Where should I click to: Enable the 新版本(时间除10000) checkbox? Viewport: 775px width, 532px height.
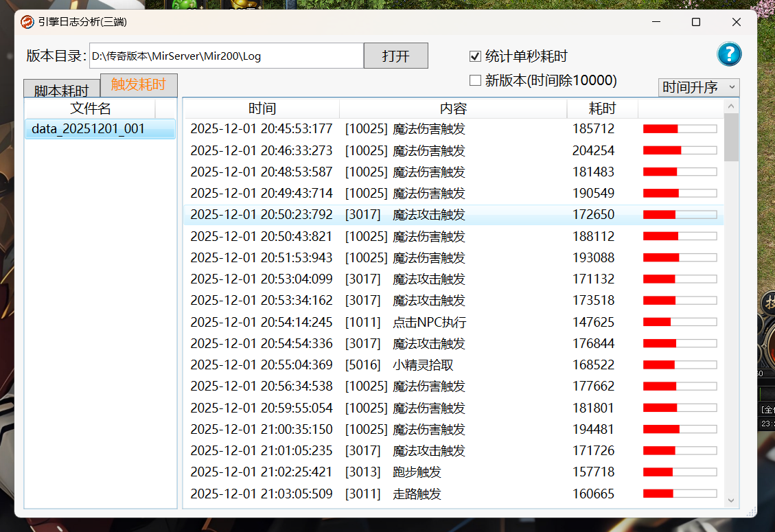475,80
